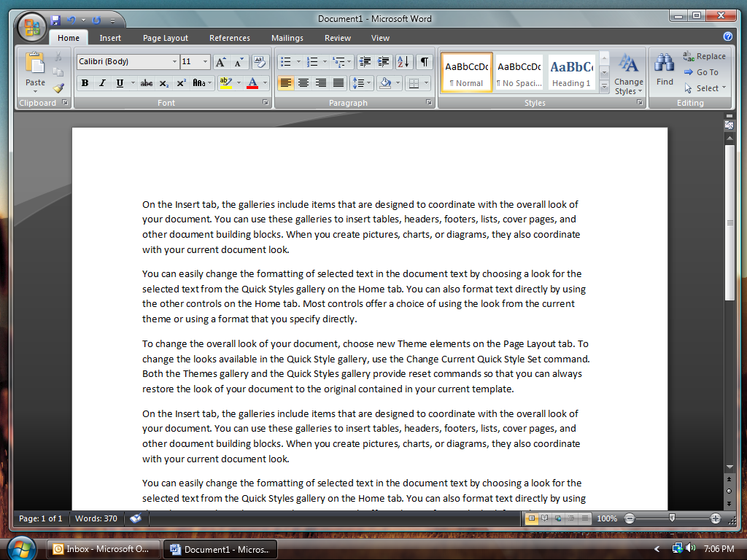Undo the last action
The width and height of the screenshot is (747, 560).
(71, 20)
